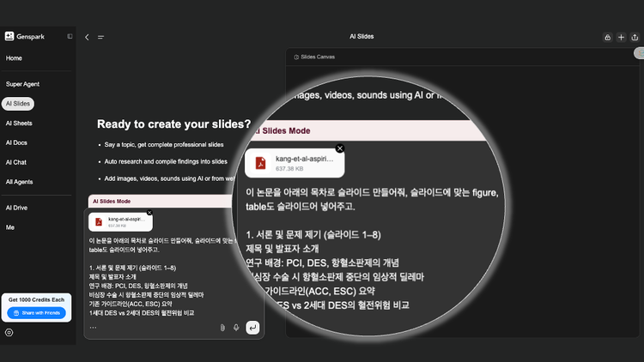Remove the attached PDF with the X icon
The width and height of the screenshot is (644, 362).
coord(149,212)
